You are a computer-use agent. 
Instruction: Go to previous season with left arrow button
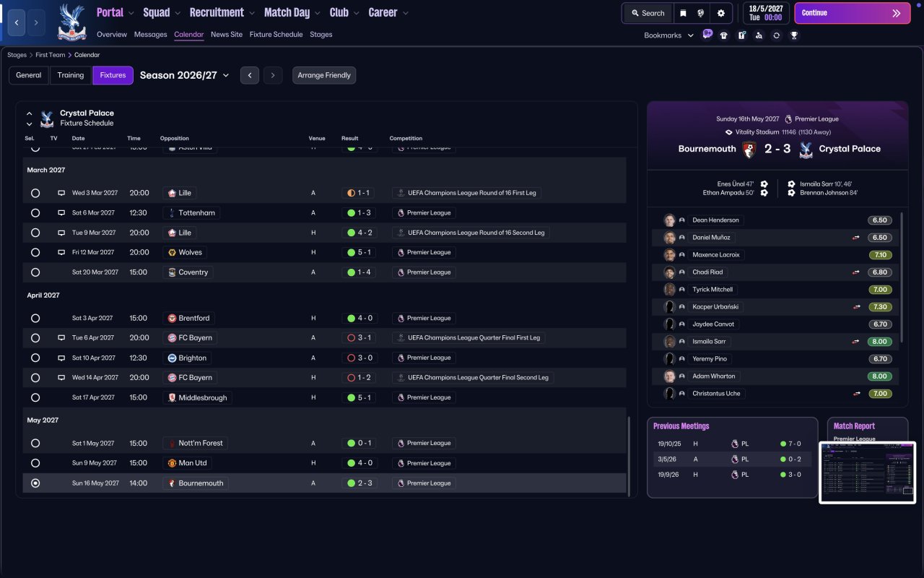click(250, 75)
